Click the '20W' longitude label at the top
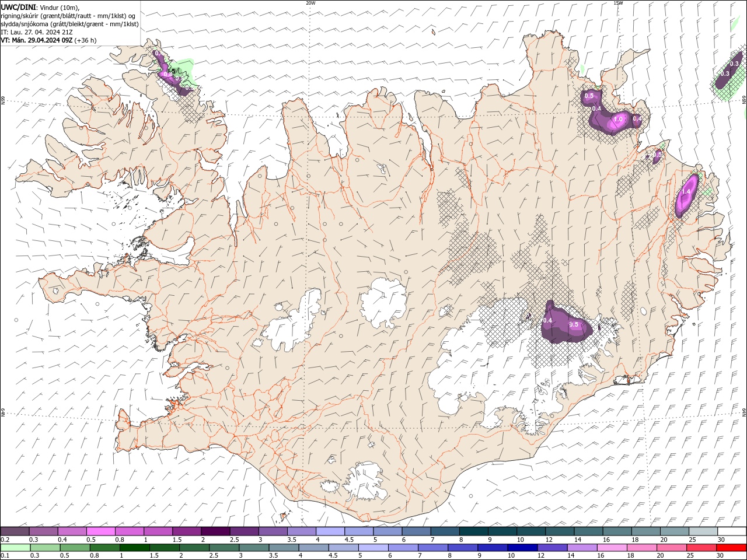The width and height of the screenshot is (747, 560). (310, 3)
